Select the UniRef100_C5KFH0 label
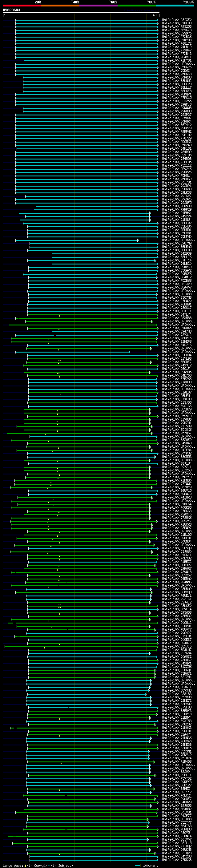Viewport: 197px width, 868px height. 176,237
